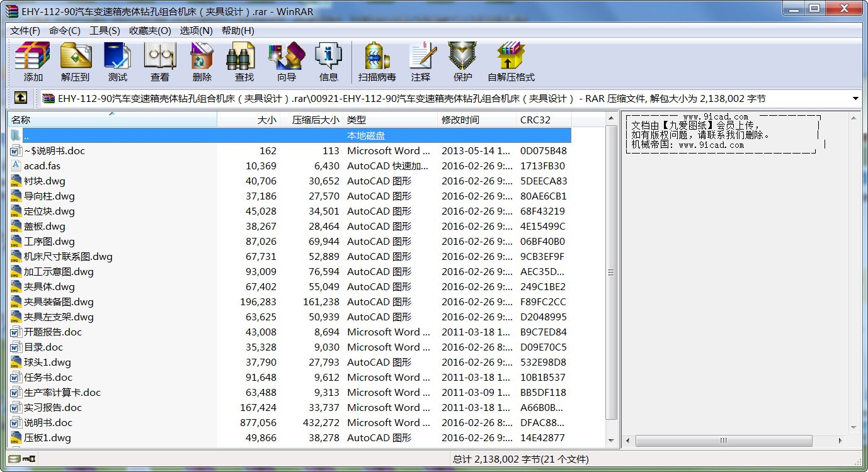Click the SFX (自解压格式) icon

pyautogui.click(x=511, y=61)
